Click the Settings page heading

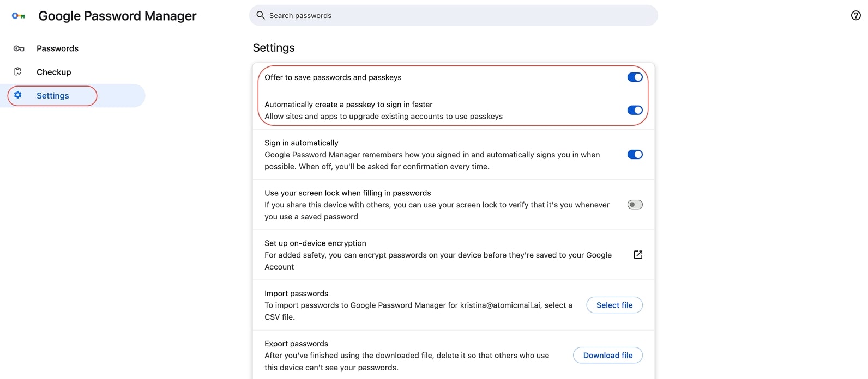tap(274, 48)
